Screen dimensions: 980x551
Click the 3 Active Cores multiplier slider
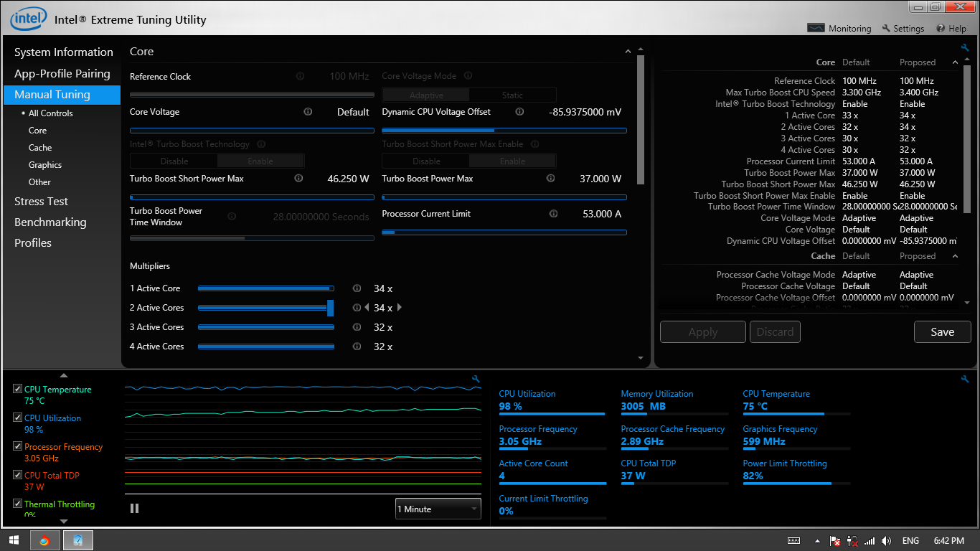click(266, 327)
